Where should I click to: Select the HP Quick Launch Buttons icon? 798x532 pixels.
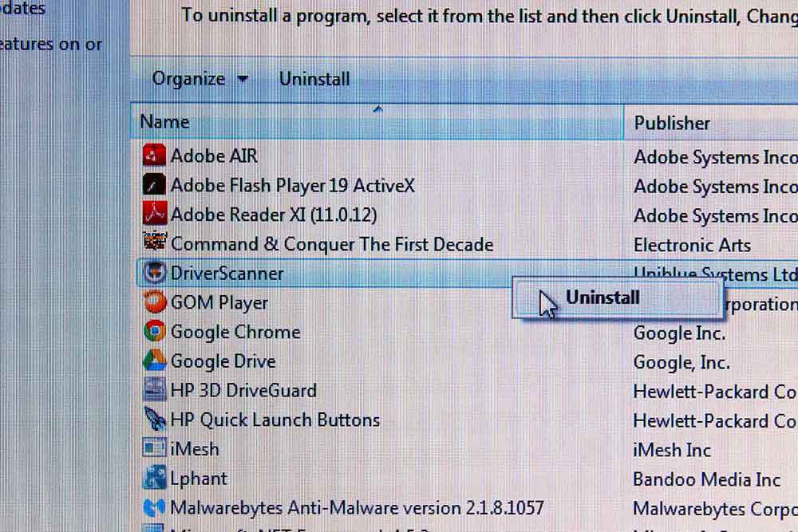[x=155, y=420]
